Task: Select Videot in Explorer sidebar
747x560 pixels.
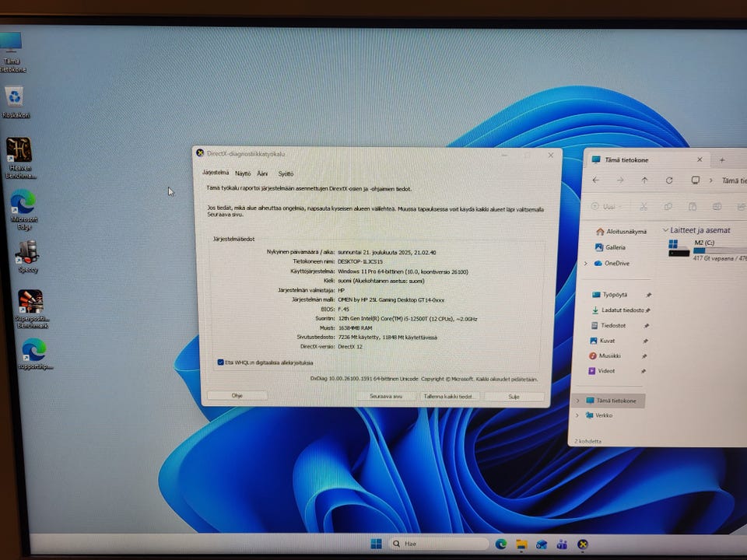Action: (601, 370)
